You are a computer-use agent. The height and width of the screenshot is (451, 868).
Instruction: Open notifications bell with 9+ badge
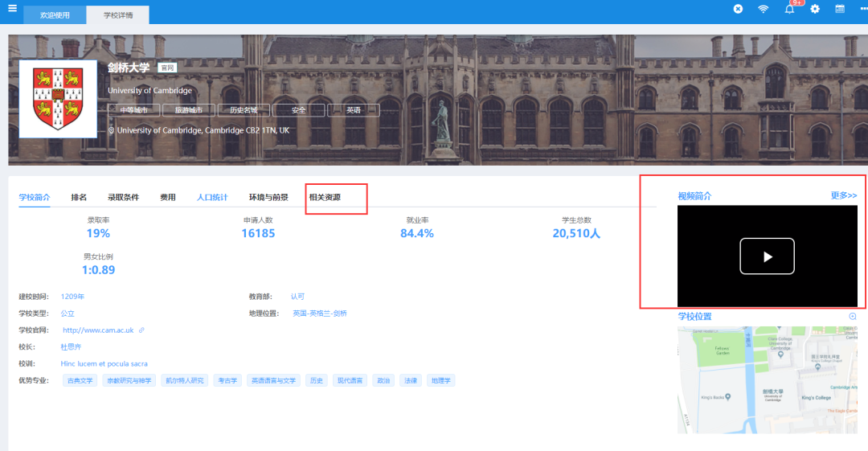point(789,9)
